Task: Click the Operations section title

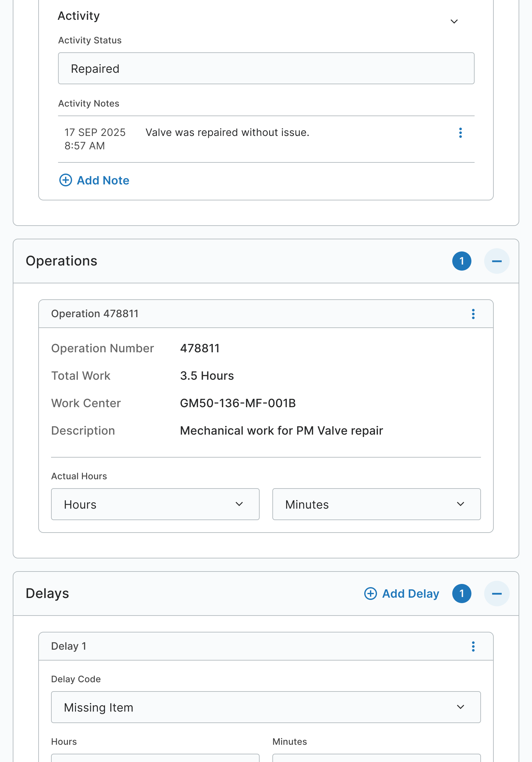Action: pyautogui.click(x=61, y=261)
